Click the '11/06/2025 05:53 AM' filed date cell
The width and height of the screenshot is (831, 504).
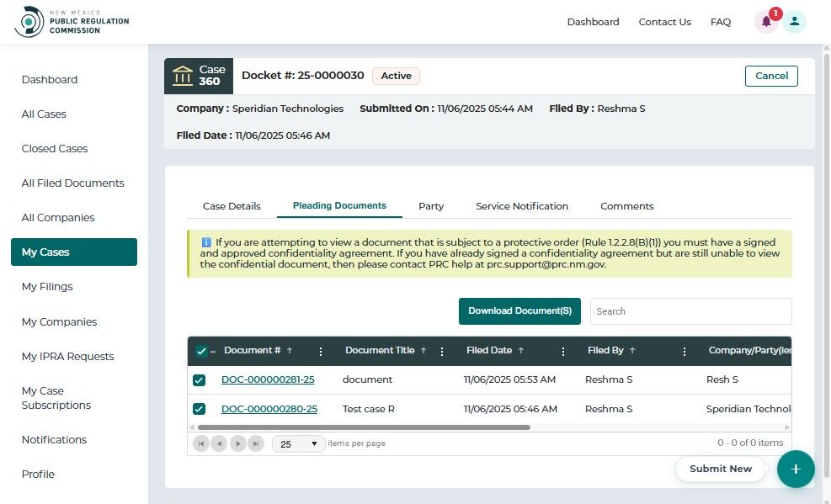[x=509, y=379]
